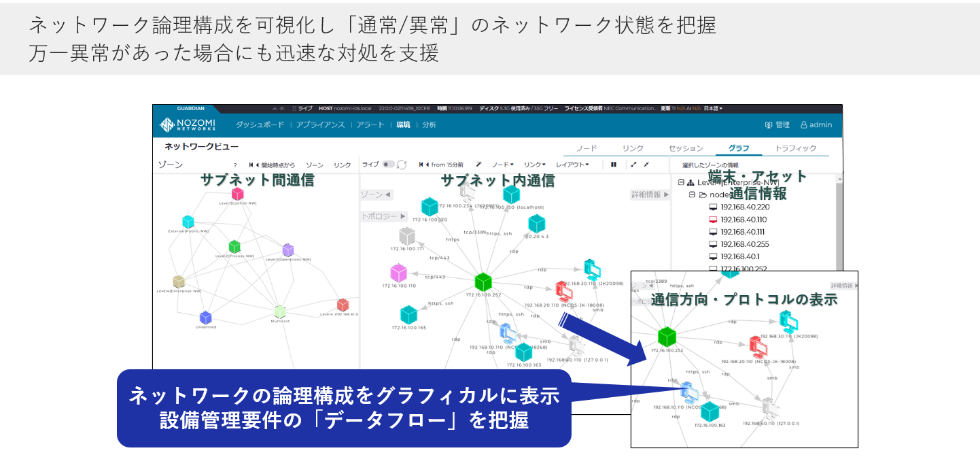980x457 pixels.
Task: Click the red computer node 192.168.20.110
Action: pos(563,290)
